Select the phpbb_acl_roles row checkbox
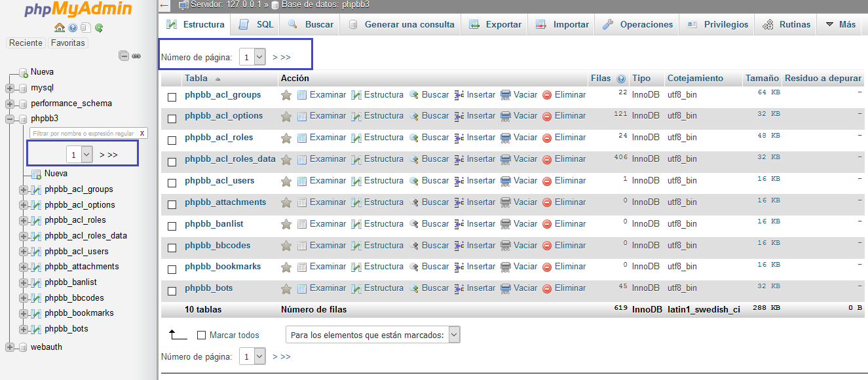 click(x=172, y=140)
